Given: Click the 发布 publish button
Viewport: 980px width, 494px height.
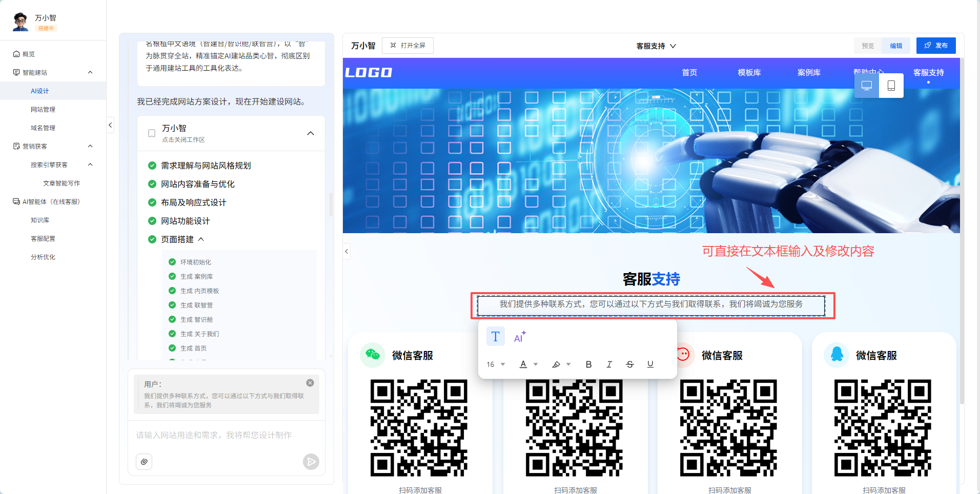Looking at the screenshot, I should (x=935, y=46).
